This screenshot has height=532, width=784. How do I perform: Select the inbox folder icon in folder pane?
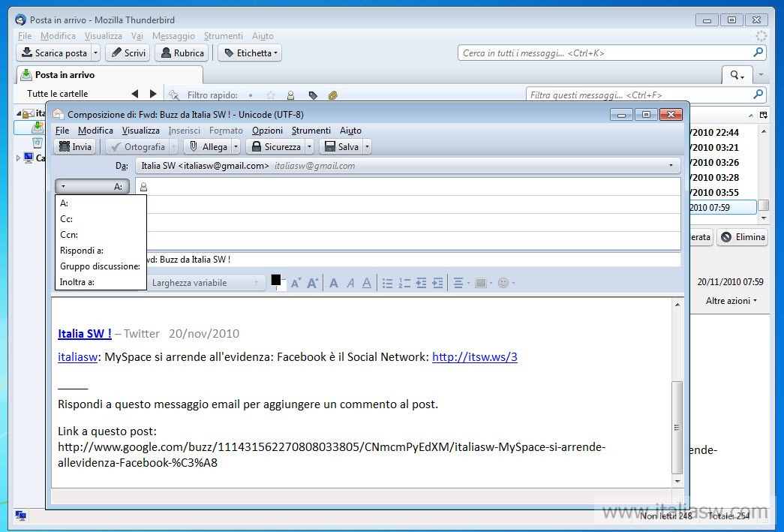(x=38, y=128)
